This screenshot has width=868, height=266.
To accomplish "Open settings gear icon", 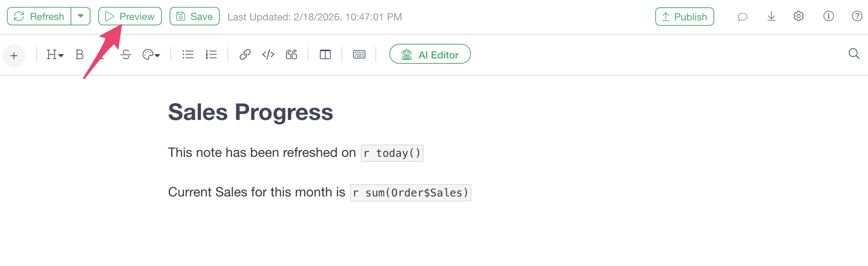I will click(798, 16).
